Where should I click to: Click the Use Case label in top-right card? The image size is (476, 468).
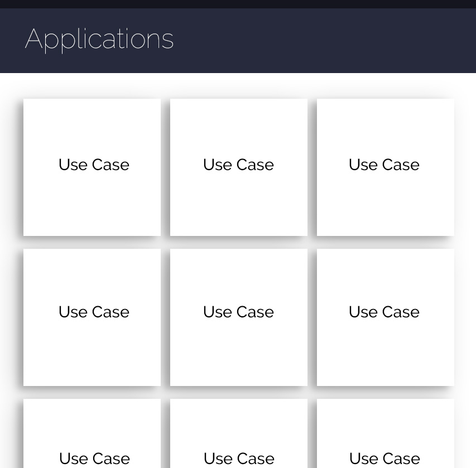(x=384, y=165)
